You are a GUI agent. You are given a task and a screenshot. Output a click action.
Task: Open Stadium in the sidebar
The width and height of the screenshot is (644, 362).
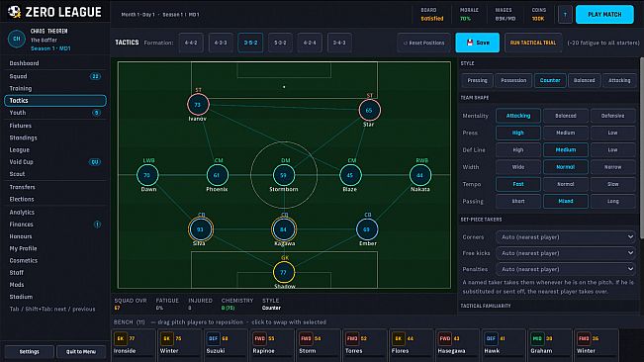pos(55,297)
